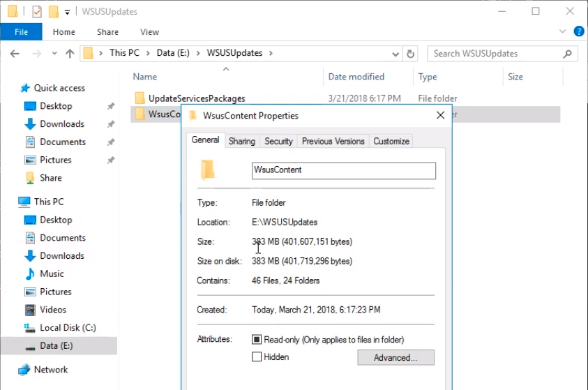Viewport: 588px width, 390px height.
Task: Open the recent locations dropdown
Action: pyautogui.click(x=54, y=54)
